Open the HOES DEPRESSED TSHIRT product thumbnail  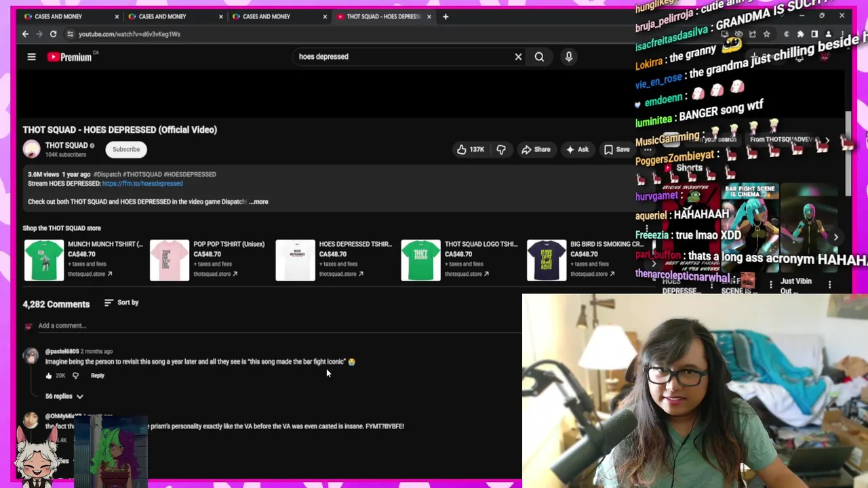coord(295,260)
